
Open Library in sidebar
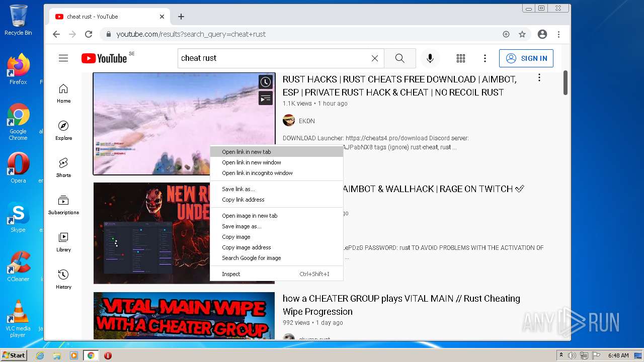63,242
